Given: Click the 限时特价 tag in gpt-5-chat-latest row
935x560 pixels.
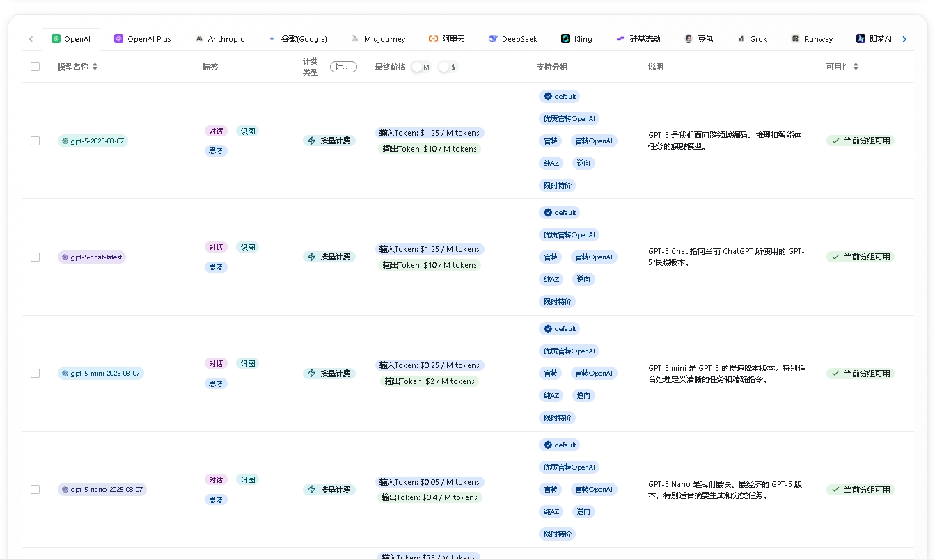Looking at the screenshot, I should coord(558,302).
